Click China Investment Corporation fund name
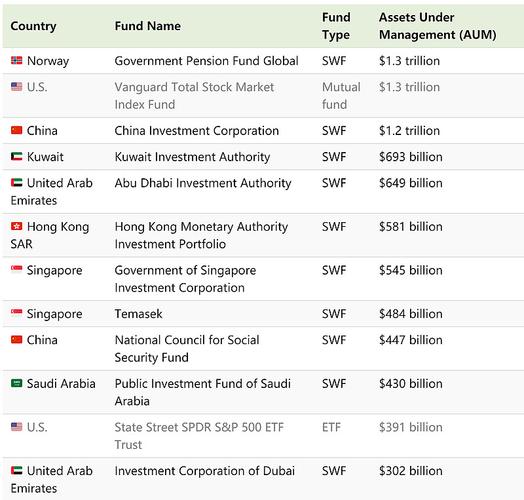 click(196, 131)
